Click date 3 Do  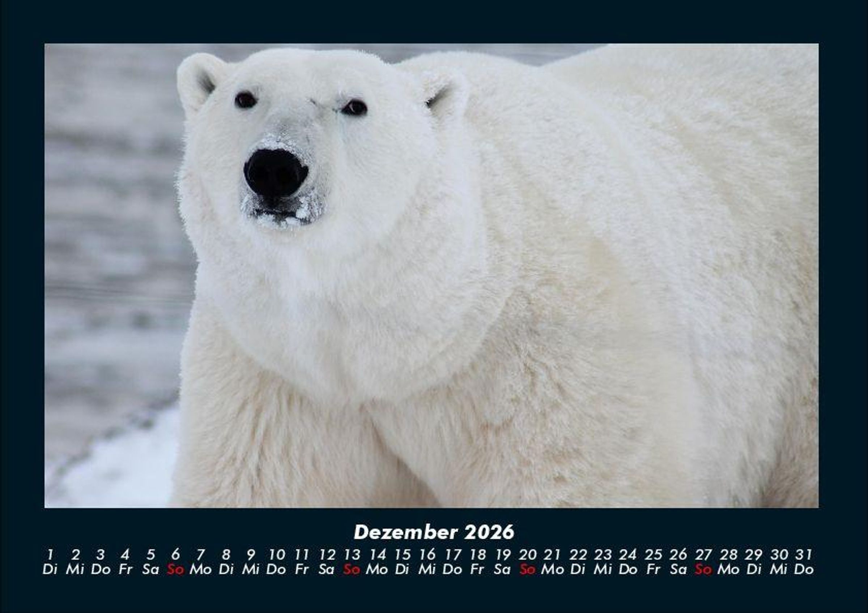100,562
